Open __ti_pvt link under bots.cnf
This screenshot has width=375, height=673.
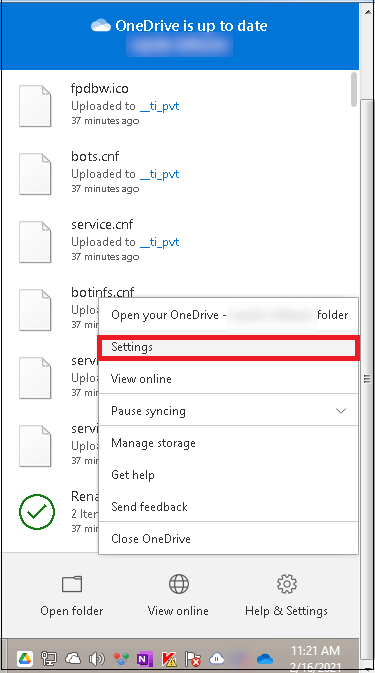coord(160,174)
